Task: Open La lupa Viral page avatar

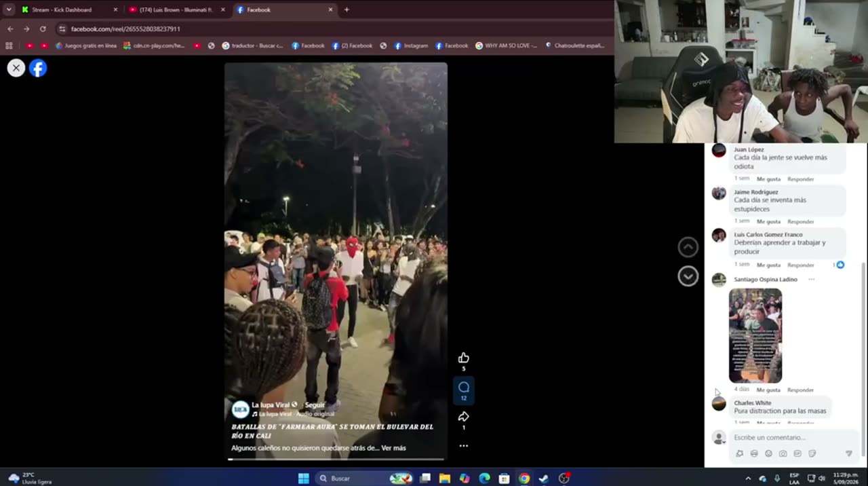Action: pos(240,409)
